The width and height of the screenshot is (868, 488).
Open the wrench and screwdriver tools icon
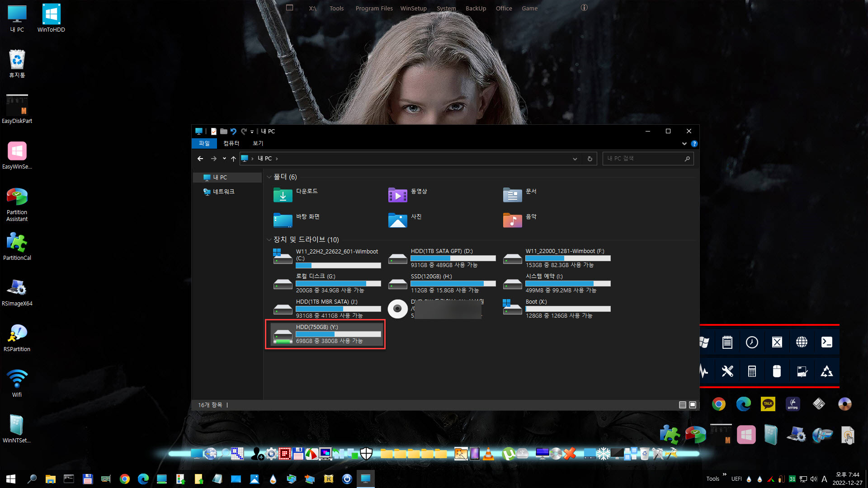(x=727, y=371)
